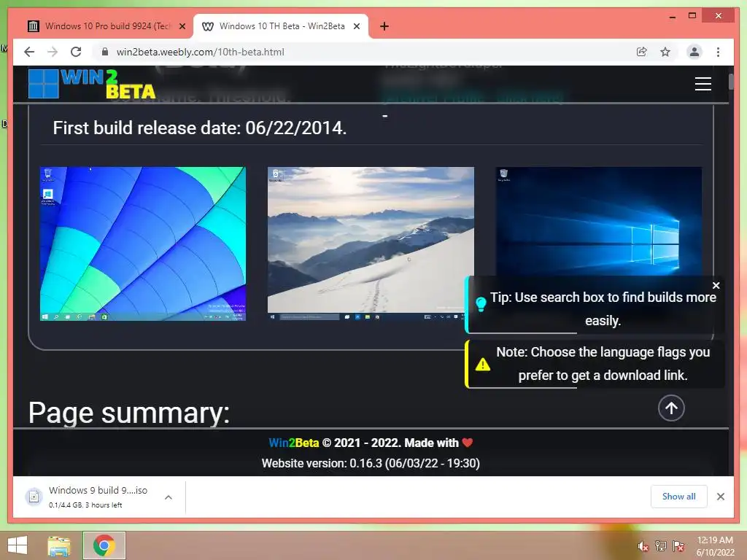Dismiss the search box tip notification

point(716,285)
